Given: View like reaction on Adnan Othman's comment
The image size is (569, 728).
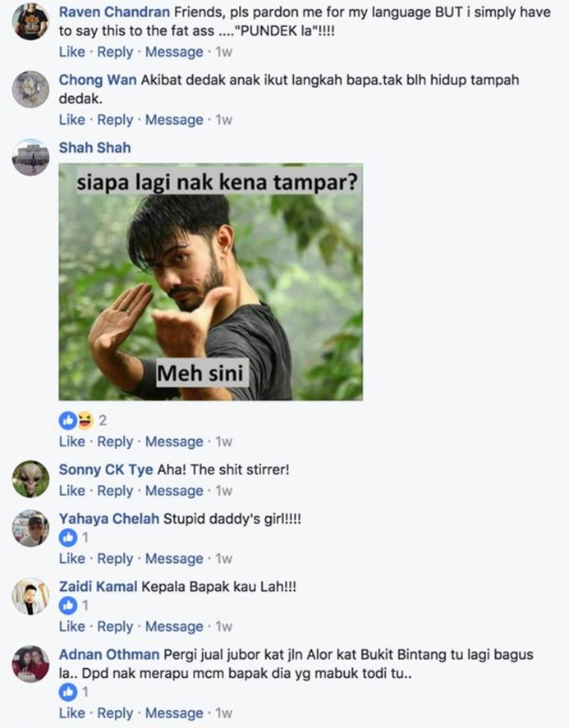Looking at the screenshot, I should [73, 692].
